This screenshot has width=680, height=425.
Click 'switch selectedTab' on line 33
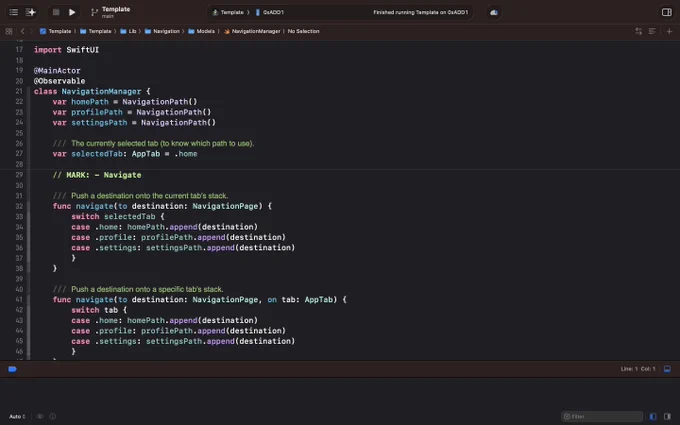coord(113,216)
